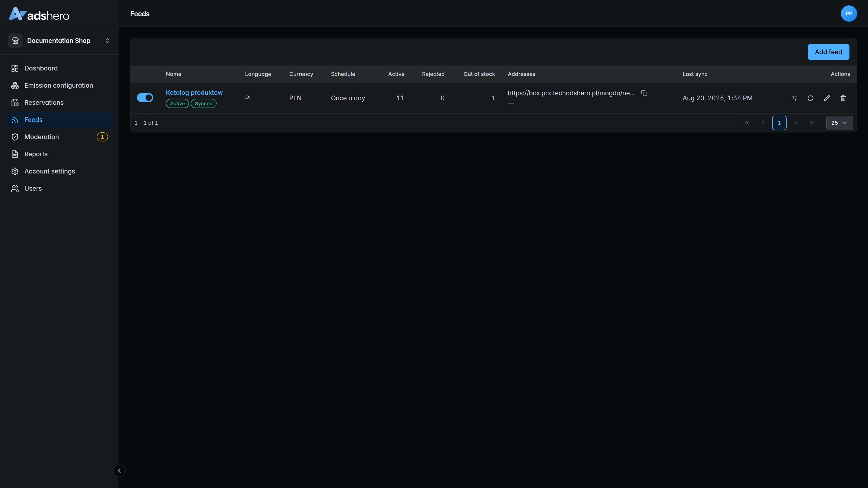Open the Katalog produktów feed link
Viewport: 868px width, 488px height.
(x=194, y=93)
